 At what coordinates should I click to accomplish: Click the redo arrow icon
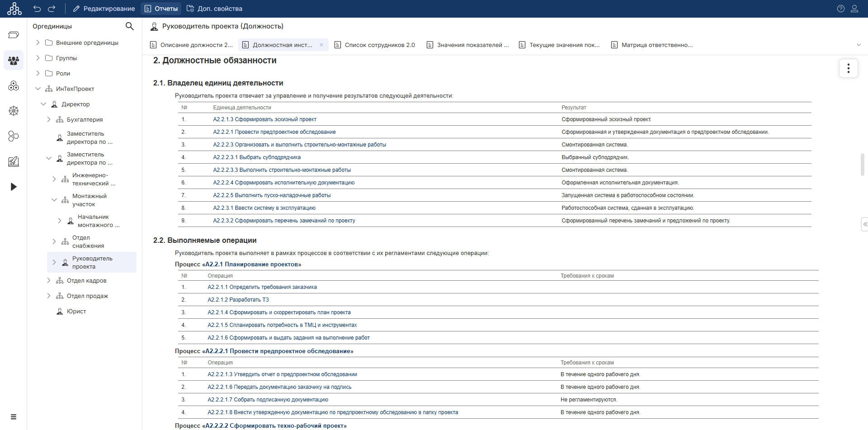[x=52, y=9]
